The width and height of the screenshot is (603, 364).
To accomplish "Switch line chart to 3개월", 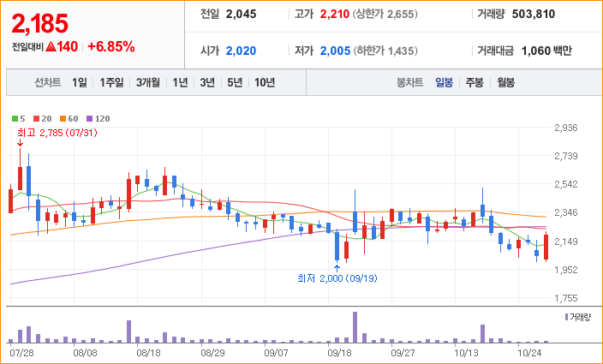I will pos(148,82).
